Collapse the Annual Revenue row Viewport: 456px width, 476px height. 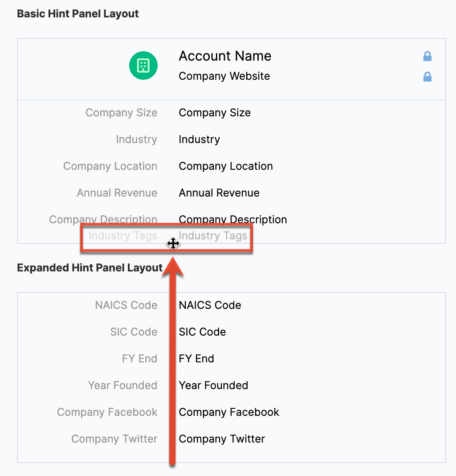[x=219, y=193]
